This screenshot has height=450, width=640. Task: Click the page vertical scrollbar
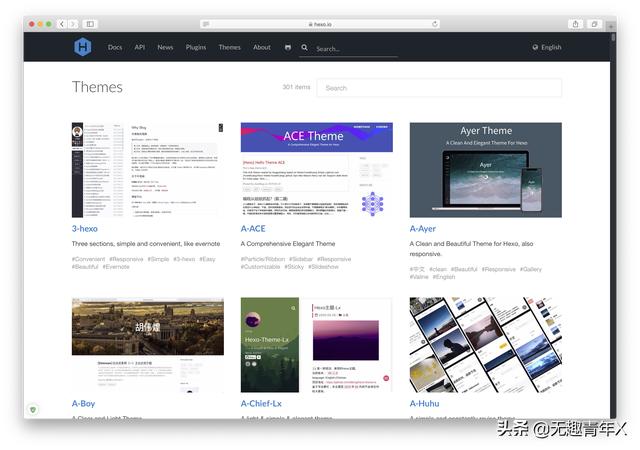pyautogui.click(x=613, y=225)
